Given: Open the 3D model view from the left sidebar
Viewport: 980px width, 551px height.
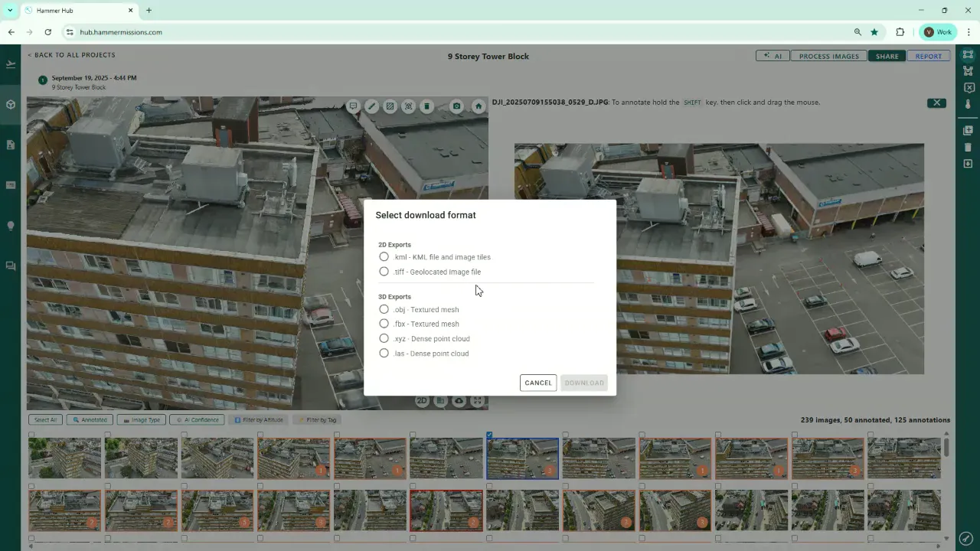Looking at the screenshot, I should coord(10,104).
